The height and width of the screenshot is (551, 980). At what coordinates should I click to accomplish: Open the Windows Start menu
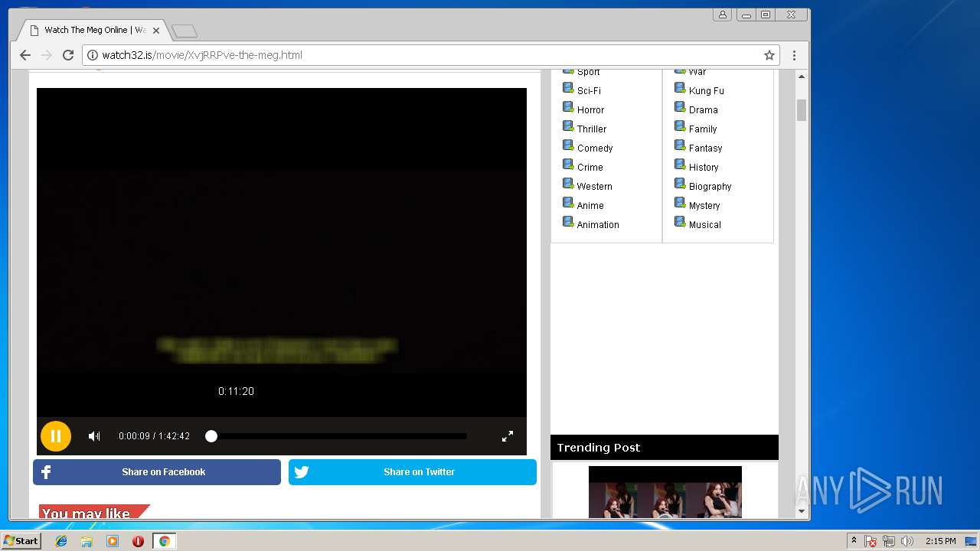click(21, 541)
